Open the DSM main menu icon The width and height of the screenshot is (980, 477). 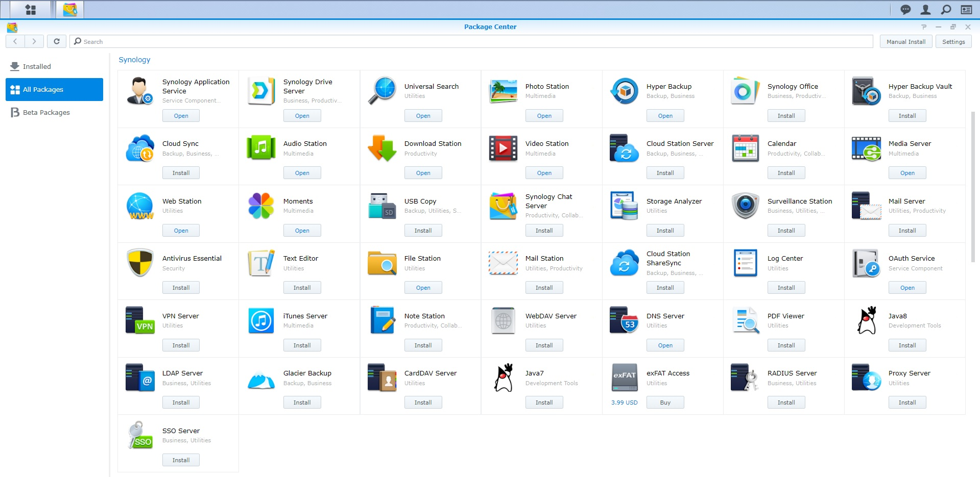click(31, 9)
